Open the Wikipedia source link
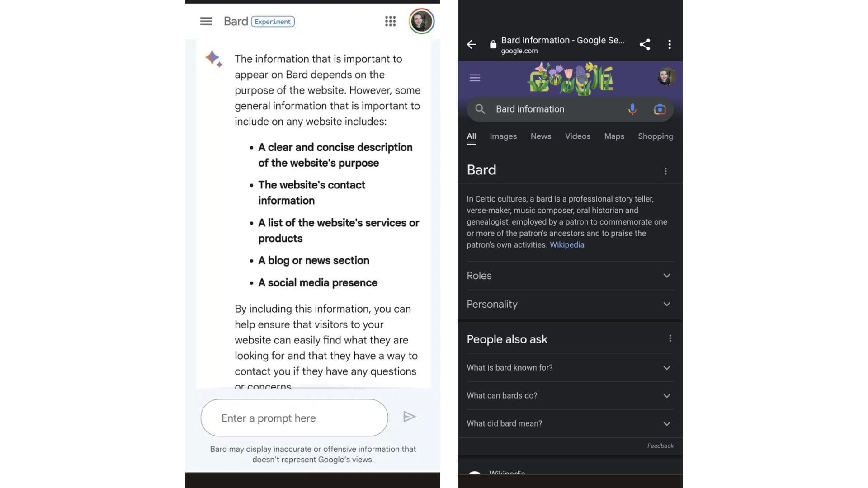This screenshot has height=488, width=868. (x=567, y=245)
